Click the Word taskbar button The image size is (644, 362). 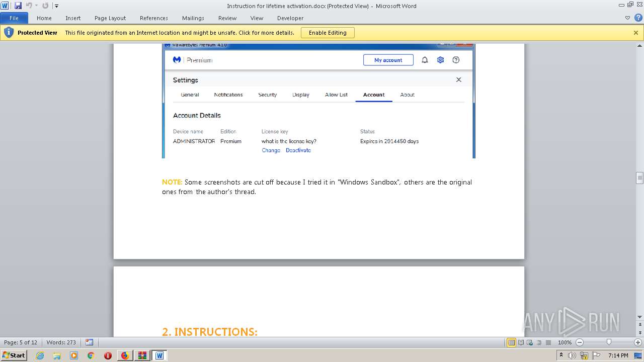pos(159,355)
